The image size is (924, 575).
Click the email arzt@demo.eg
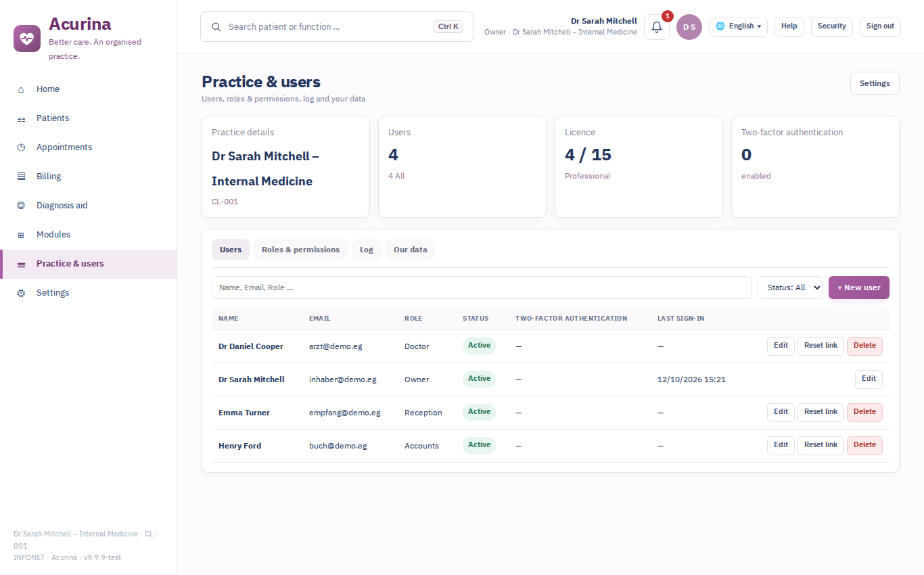click(x=336, y=346)
